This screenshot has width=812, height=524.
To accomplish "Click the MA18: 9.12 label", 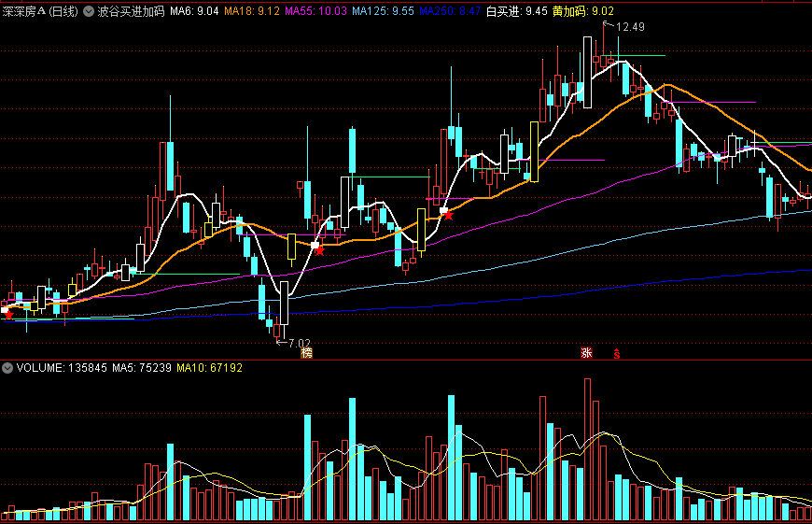I will (x=252, y=11).
